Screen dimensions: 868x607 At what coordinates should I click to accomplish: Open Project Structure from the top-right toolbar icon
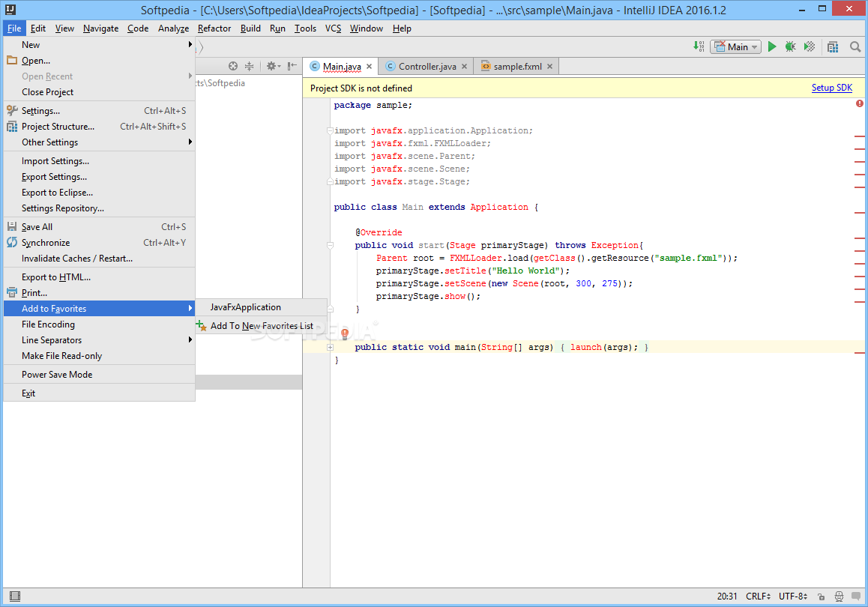(833, 47)
